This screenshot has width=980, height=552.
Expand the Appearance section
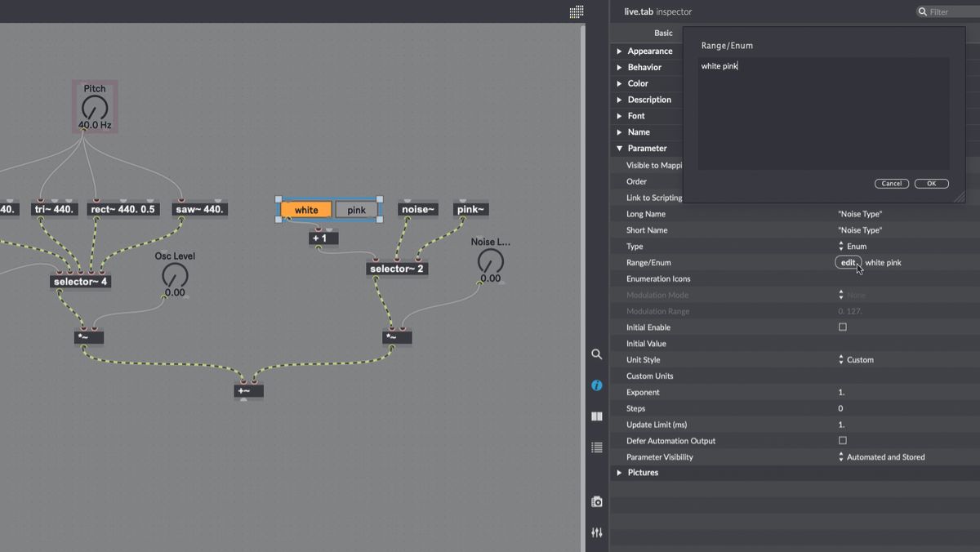[x=620, y=51]
